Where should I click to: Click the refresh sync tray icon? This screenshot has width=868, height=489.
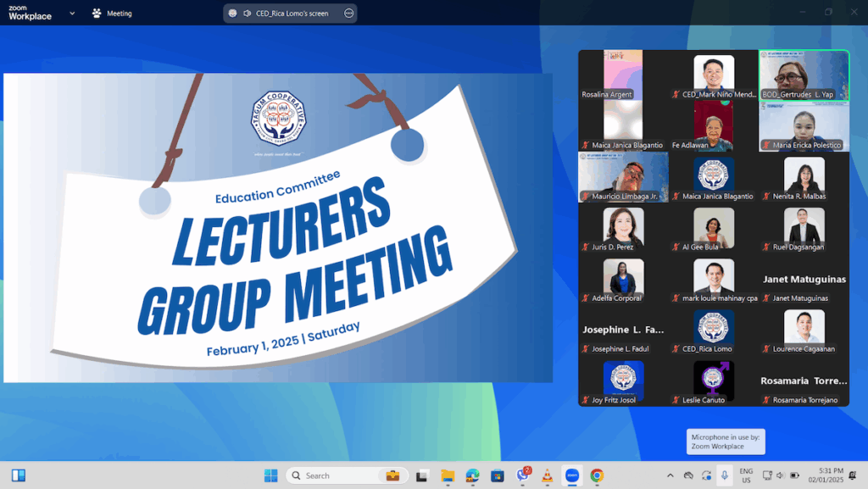[x=706, y=475]
